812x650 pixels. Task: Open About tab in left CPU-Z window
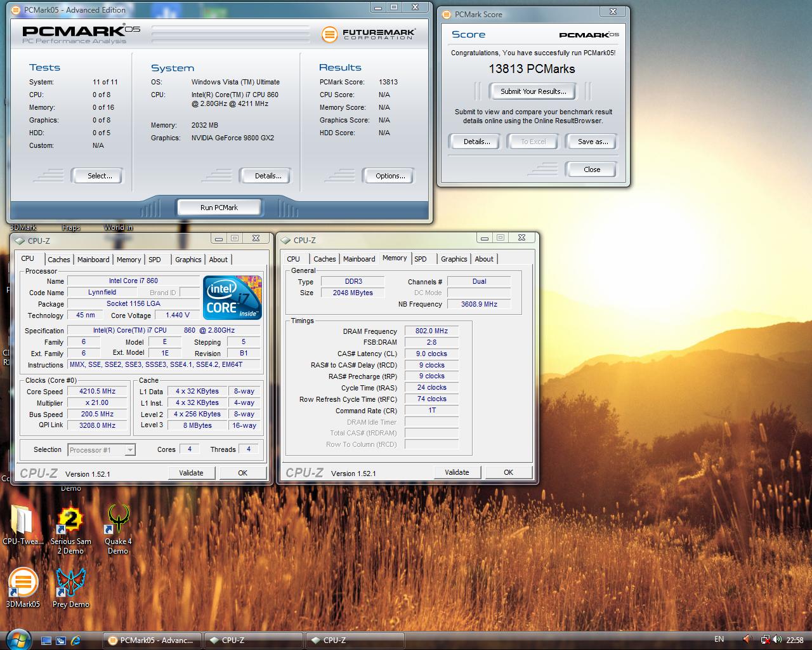[x=218, y=260]
